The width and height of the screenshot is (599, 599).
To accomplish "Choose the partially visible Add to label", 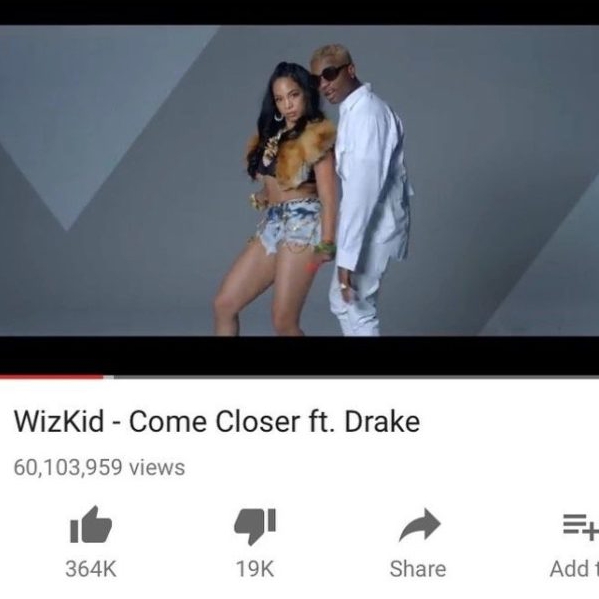I will point(574,569).
